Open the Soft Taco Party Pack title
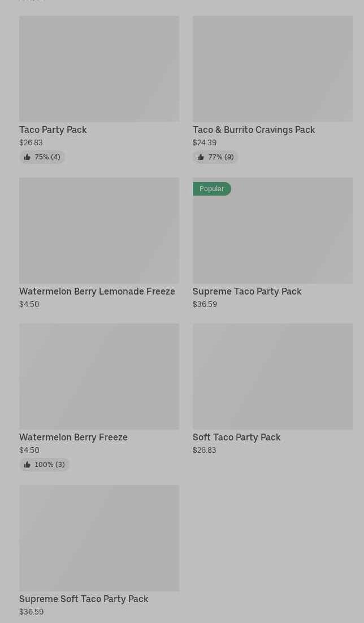 click(236, 438)
